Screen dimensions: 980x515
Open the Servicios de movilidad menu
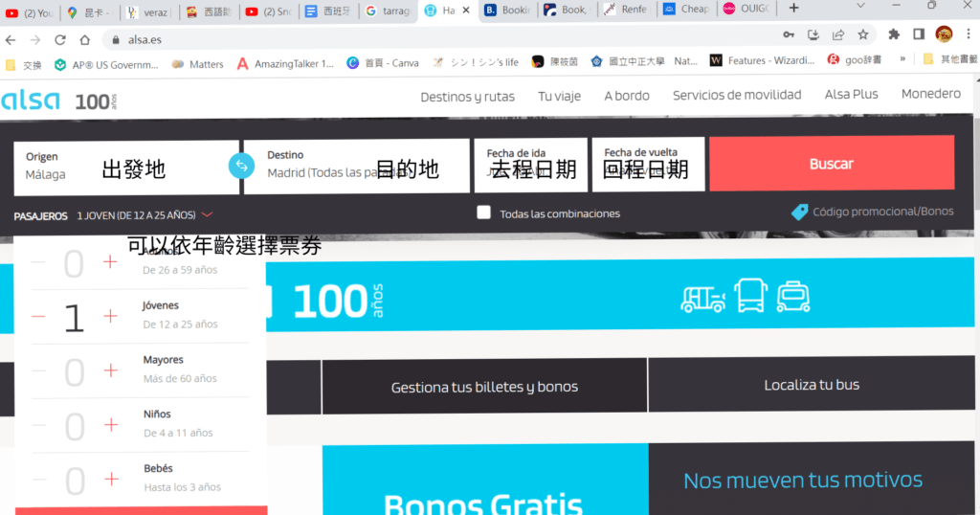(737, 95)
